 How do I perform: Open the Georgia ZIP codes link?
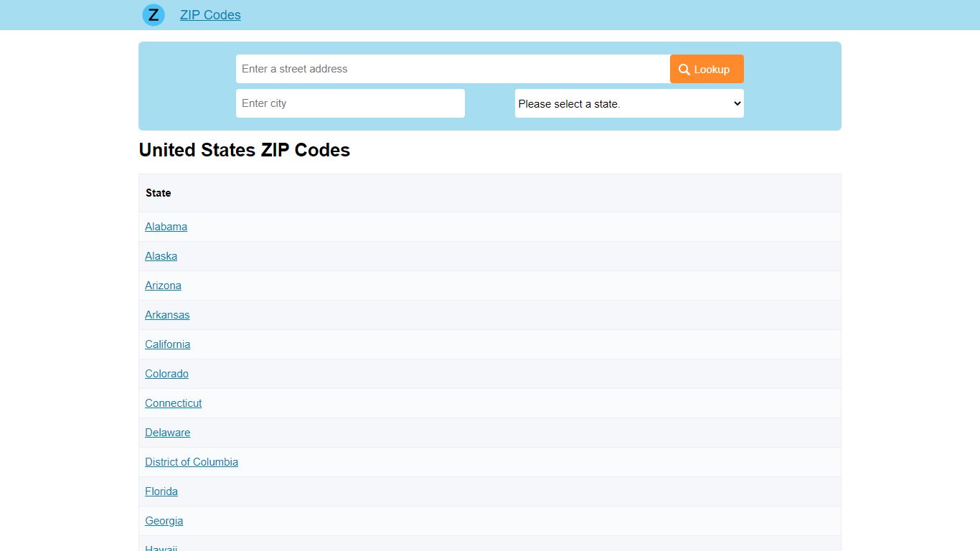tap(164, 521)
